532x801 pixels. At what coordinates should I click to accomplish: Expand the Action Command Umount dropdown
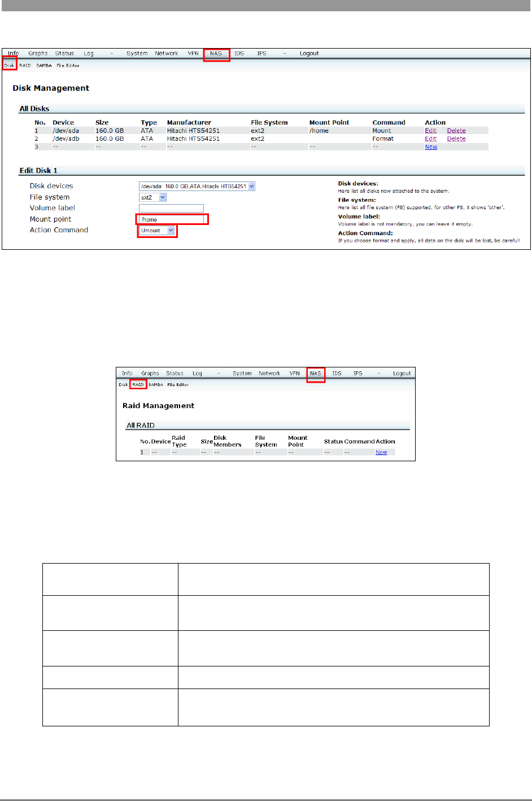point(157,231)
